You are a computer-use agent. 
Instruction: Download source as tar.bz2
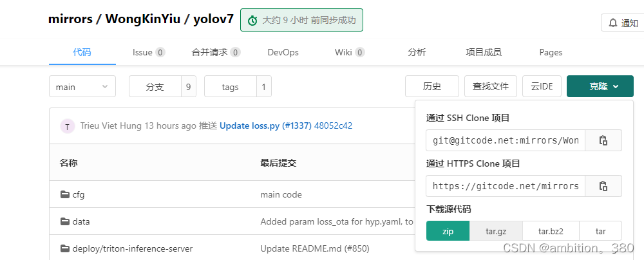point(551,231)
